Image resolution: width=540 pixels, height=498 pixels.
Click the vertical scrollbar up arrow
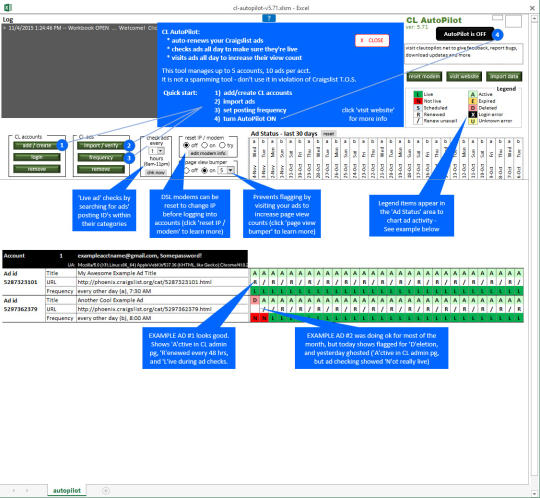point(534,20)
